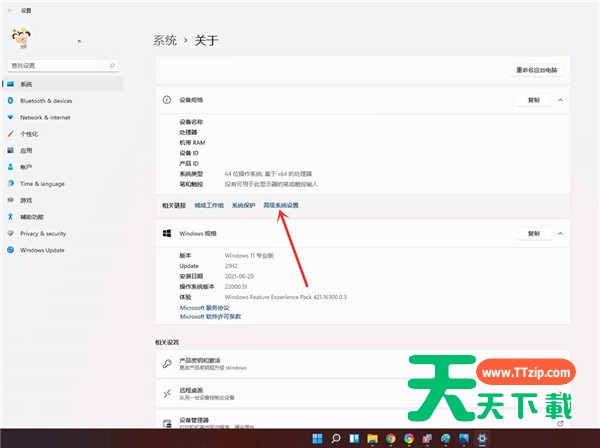The image size is (600, 448).
Task: Click the 个性化 paintbrush icon
Action: tap(11, 134)
